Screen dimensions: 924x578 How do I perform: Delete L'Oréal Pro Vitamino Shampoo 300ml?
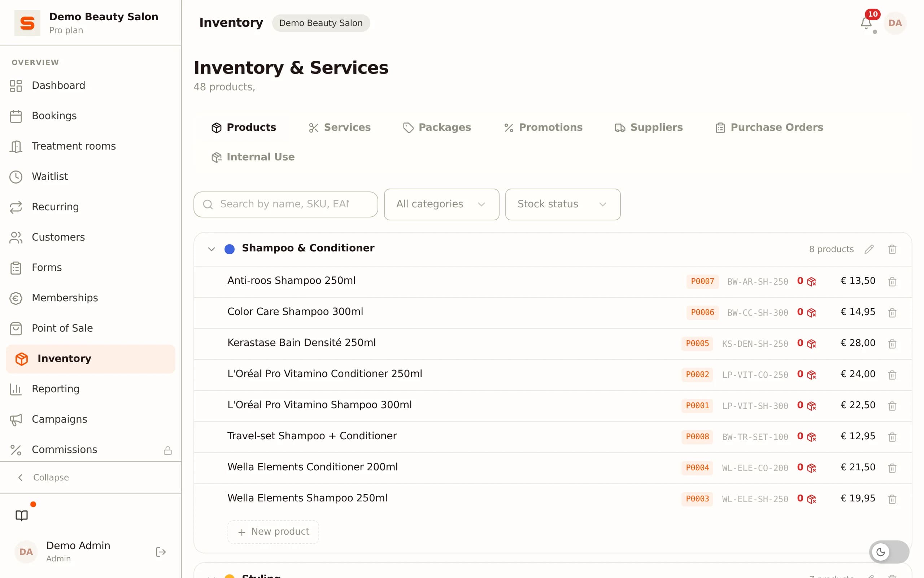pos(892,406)
